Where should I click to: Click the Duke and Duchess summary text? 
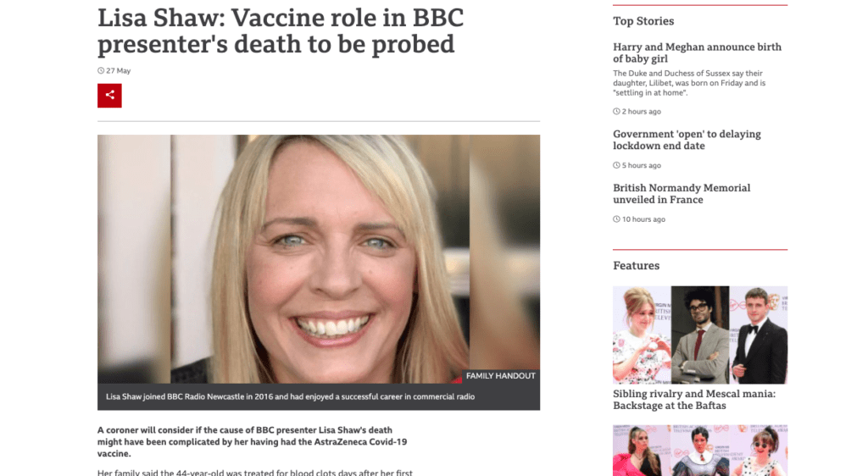point(689,83)
